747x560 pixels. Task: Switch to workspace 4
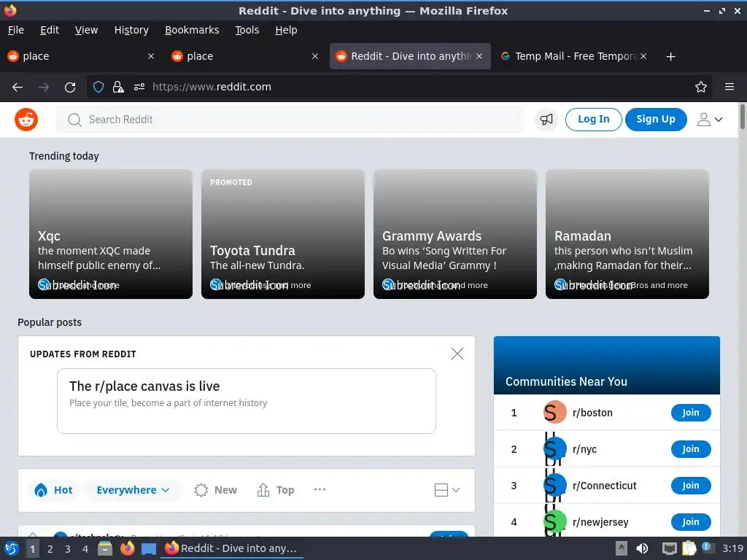(85, 549)
